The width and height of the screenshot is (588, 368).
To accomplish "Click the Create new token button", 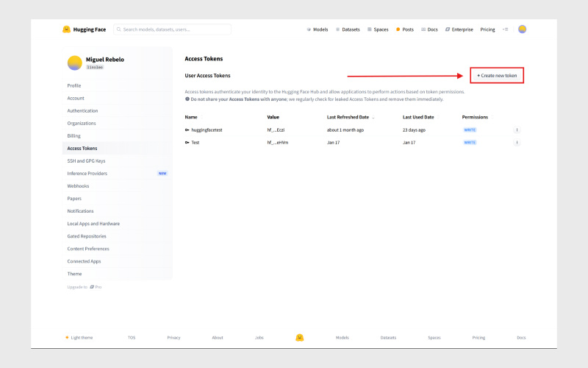I will click(497, 76).
